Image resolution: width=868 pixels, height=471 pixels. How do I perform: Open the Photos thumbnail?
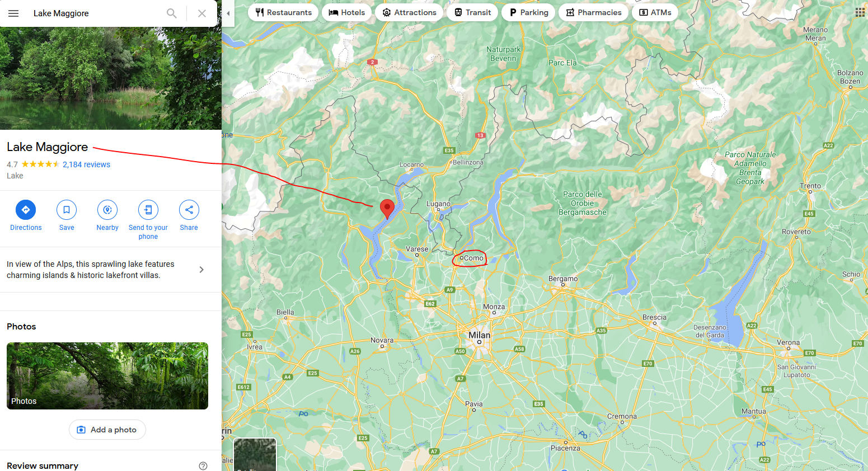point(107,376)
